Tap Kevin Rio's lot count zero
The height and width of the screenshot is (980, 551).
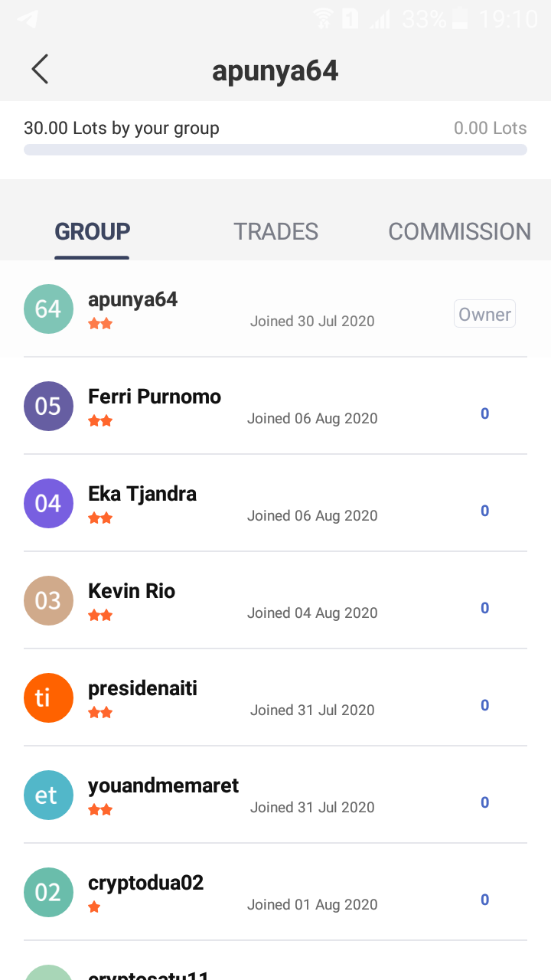[x=484, y=608]
